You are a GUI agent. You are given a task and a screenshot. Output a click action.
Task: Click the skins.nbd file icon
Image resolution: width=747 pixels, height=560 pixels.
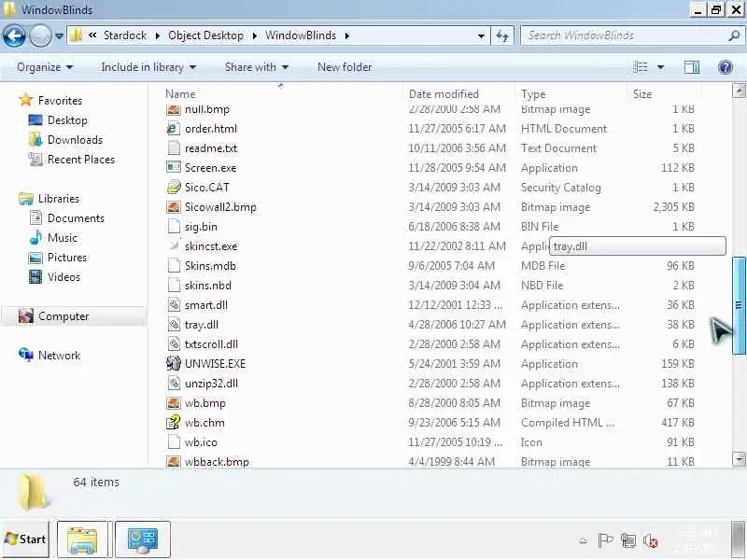point(174,286)
